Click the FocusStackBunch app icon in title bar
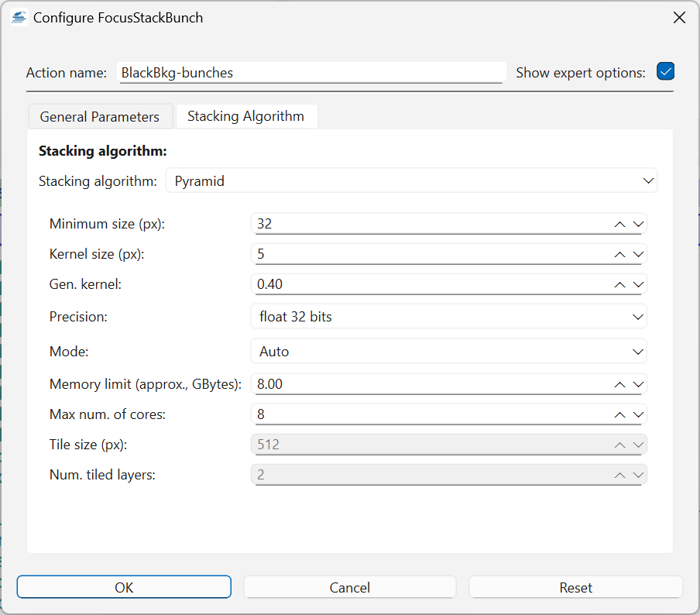The height and width of the screenshot is (615, 700). 19,18
